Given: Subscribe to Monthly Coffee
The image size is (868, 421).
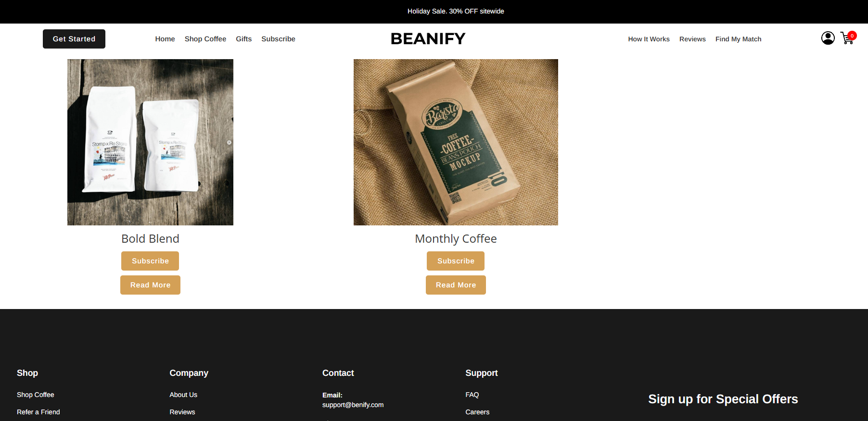Looking at the screenshot, I should pos(456,261).
